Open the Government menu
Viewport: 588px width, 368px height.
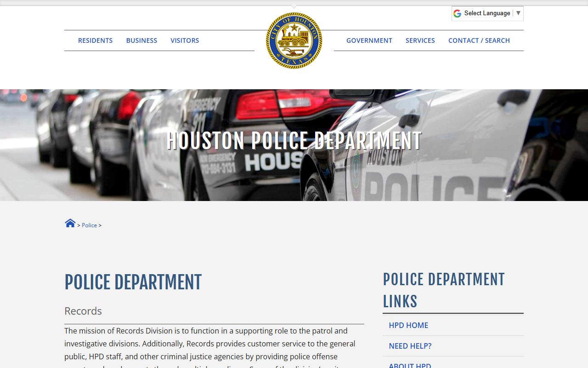coord(369,40)
